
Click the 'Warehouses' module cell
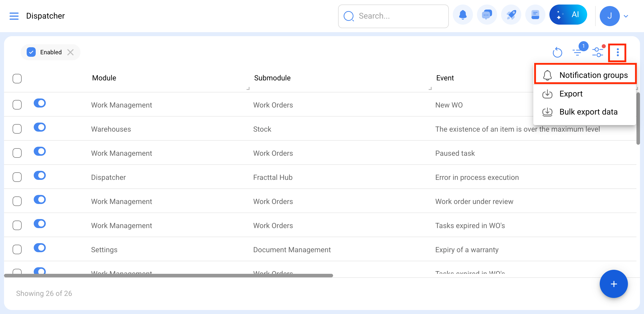tap(111, 129)
